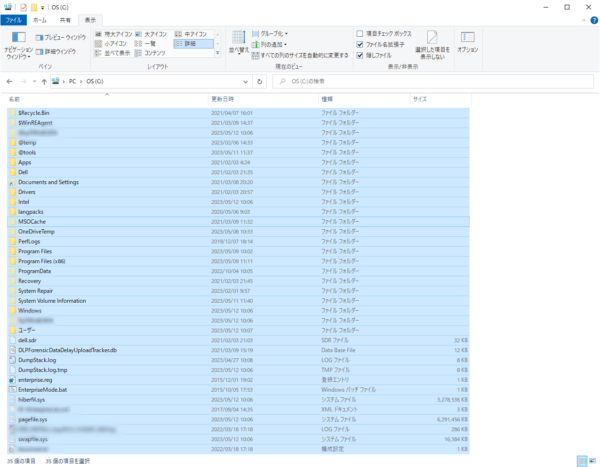Open the Group by dropdown
This screenshot has width=600, height=467.
coord(270,34)
